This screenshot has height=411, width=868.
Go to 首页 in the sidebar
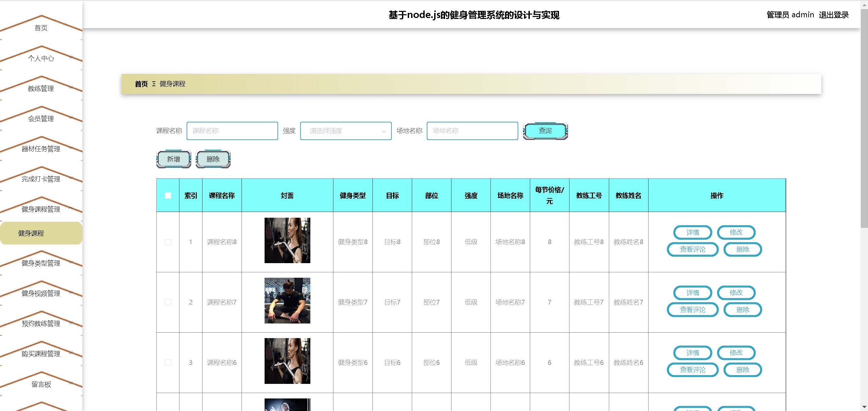[41, 28]
